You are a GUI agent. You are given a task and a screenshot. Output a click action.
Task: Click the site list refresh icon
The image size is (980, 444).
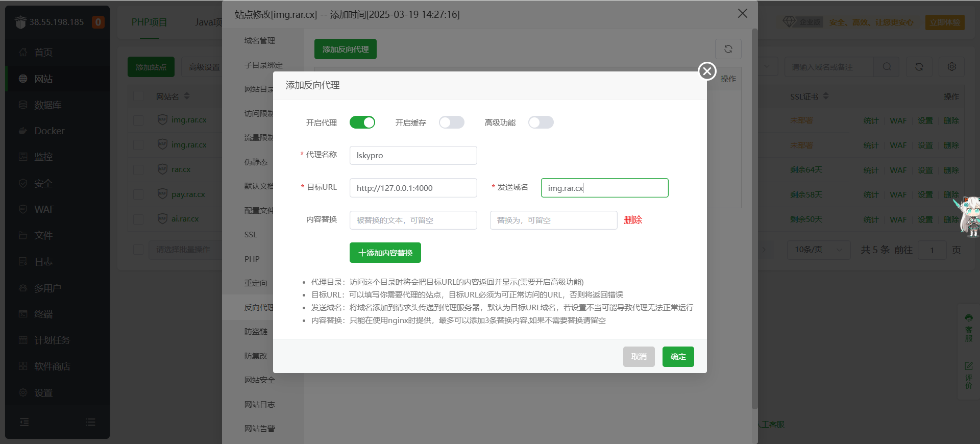pos(919,67)
